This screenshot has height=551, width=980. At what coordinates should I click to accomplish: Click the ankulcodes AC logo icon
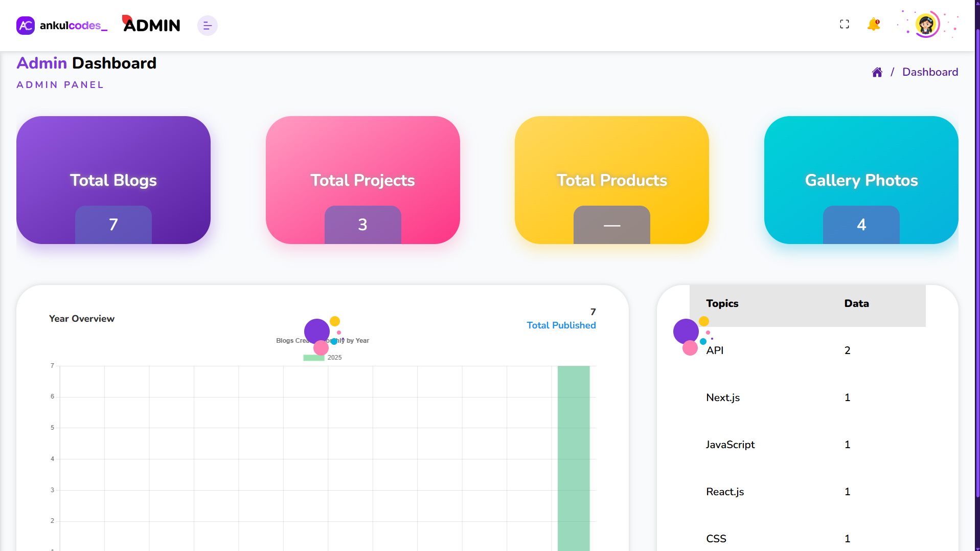click(26, 26)
